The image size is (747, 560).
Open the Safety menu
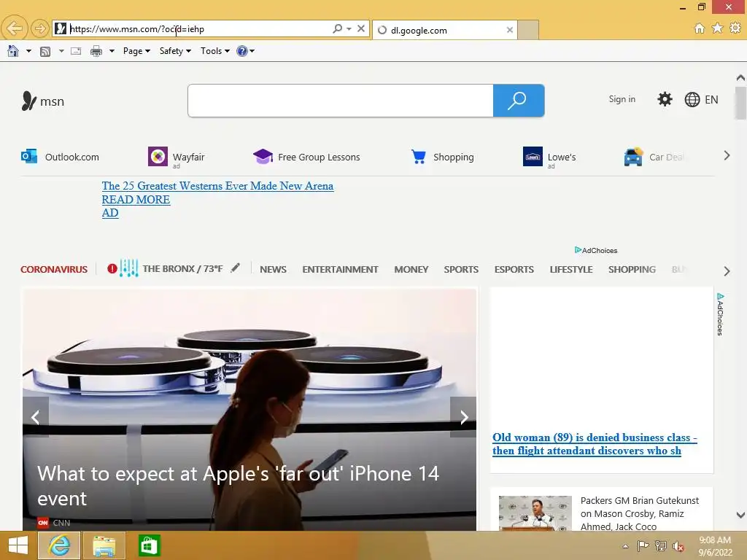tap(175, 51)
